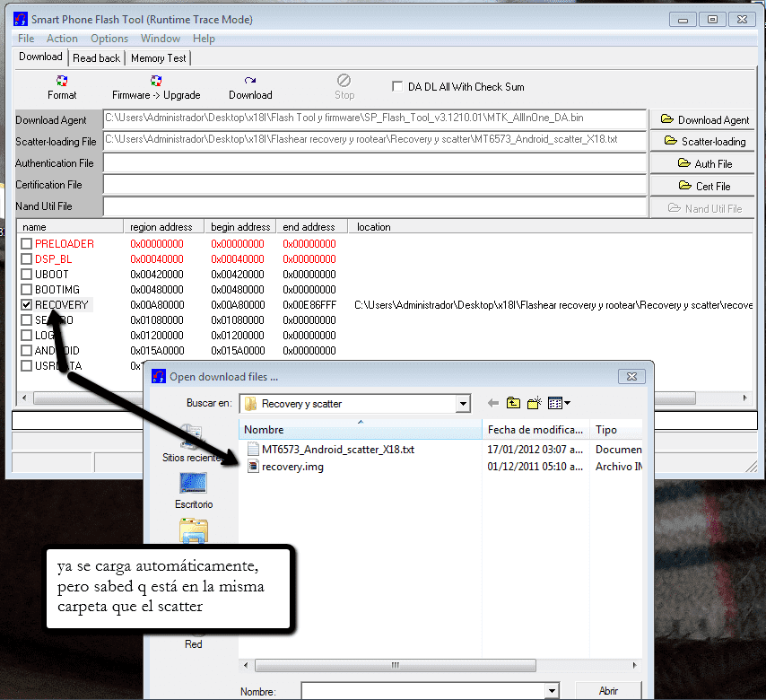Open the Action menu
766x700 pixels.
pos(62,39)
